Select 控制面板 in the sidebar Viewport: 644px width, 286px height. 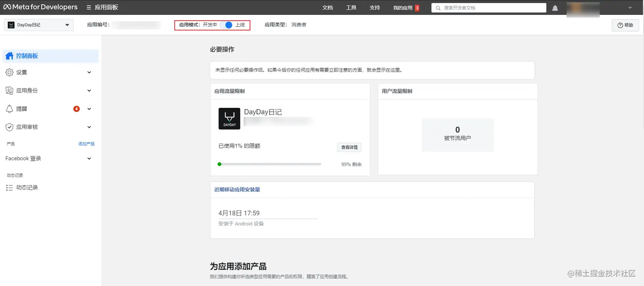pos(51,56)
